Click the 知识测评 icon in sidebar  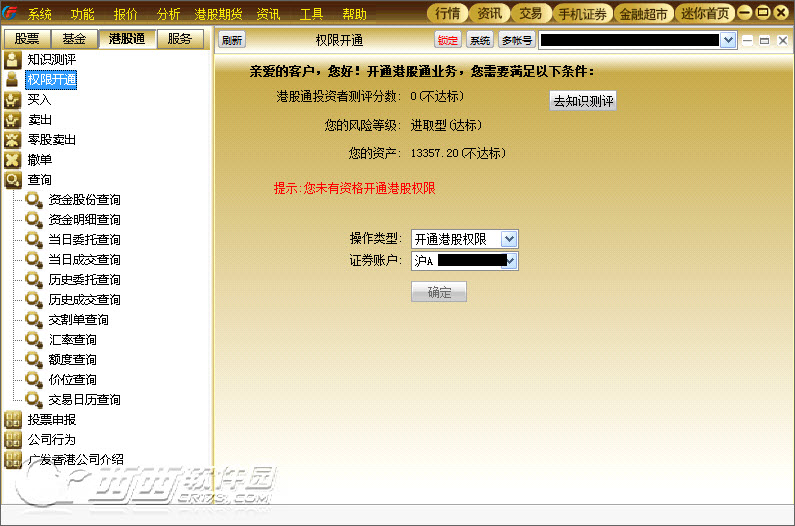tap(13, 60)
